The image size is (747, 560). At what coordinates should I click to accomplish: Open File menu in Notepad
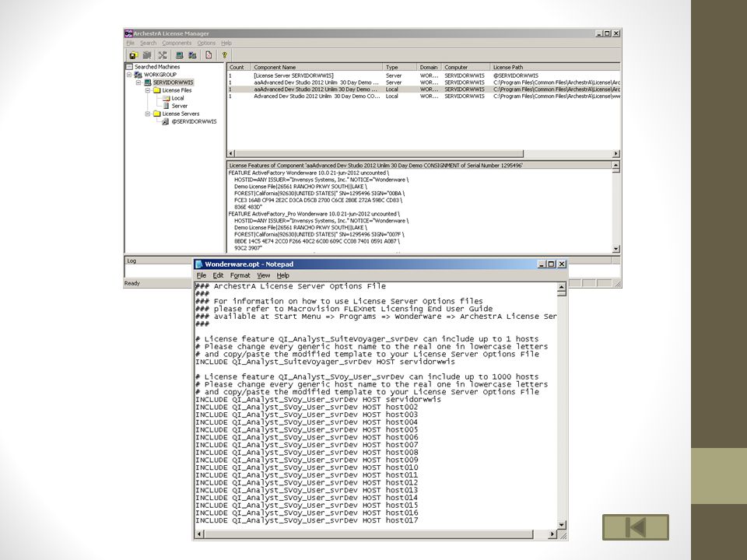tap(202, 275)
